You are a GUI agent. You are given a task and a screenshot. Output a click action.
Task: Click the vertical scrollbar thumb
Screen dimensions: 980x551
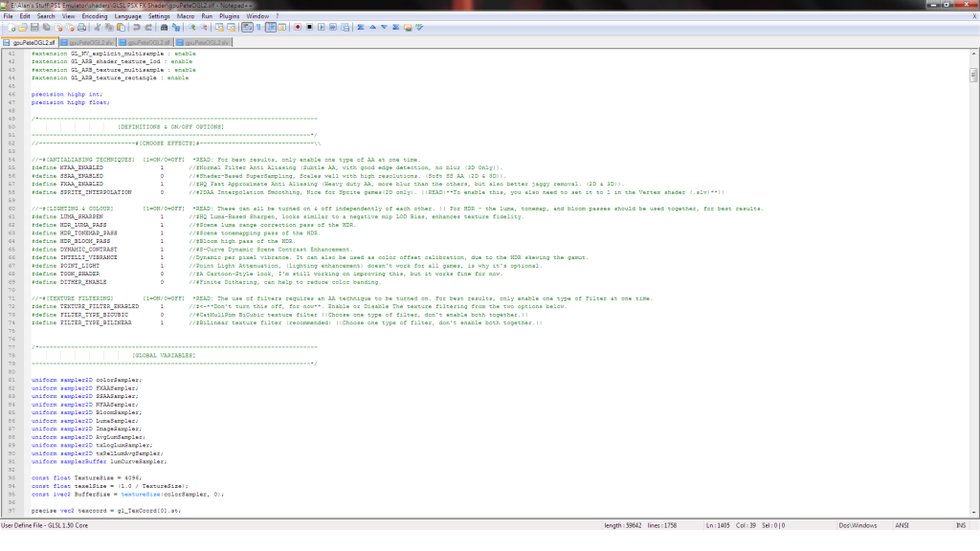tap(973, 76)
